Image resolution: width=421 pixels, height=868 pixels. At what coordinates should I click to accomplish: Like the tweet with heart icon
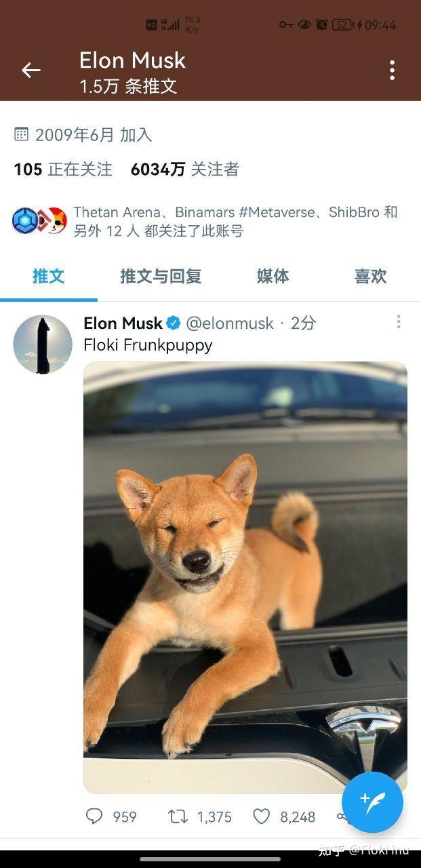coord(262,816)
